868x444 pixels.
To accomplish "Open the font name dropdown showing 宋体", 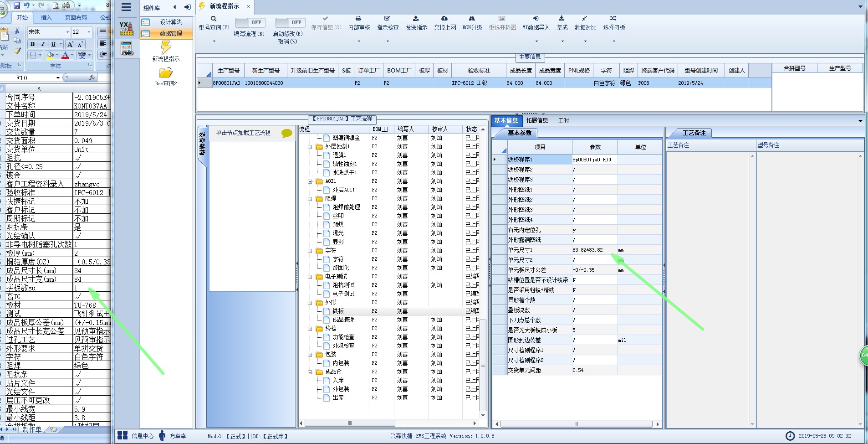I will 68,32.
